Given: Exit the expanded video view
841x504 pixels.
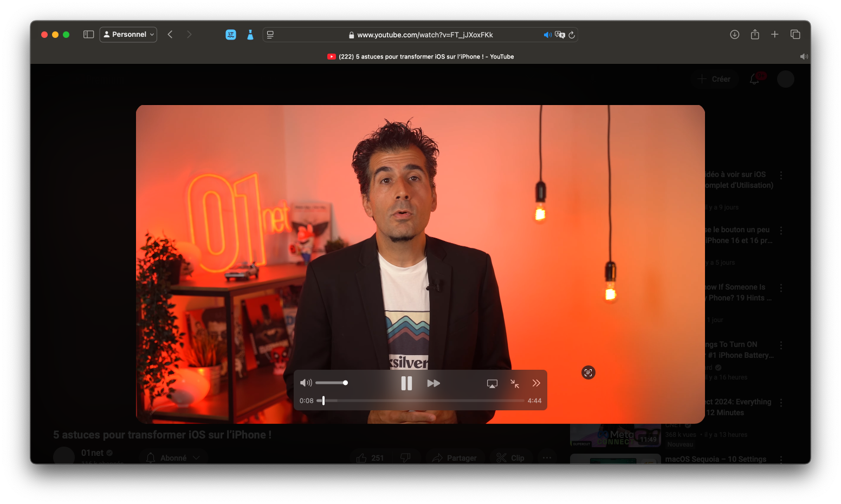Looking at the screenshot, I should (x=515, y=384).
